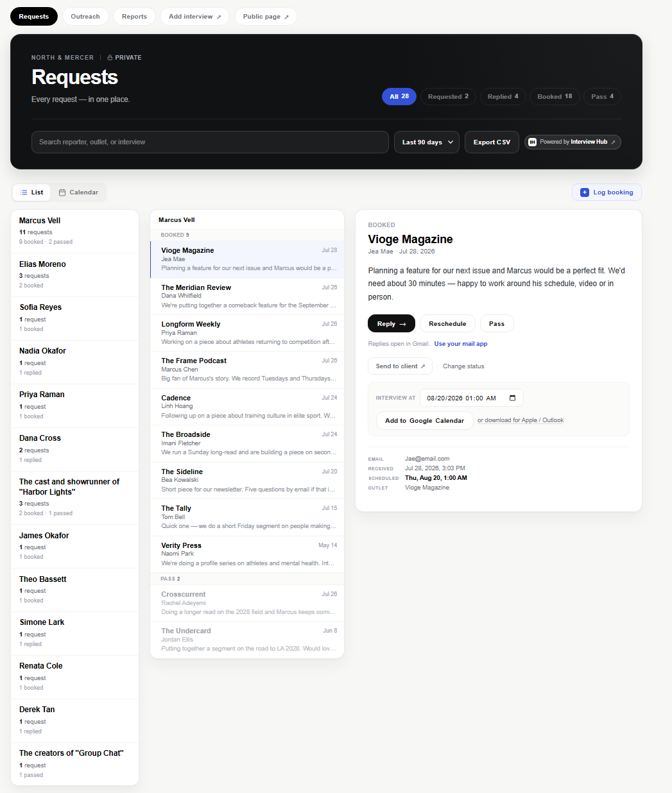Select Derek Tan in client list
The width and height of the screenshot is (672, 793).
point(75,721)
